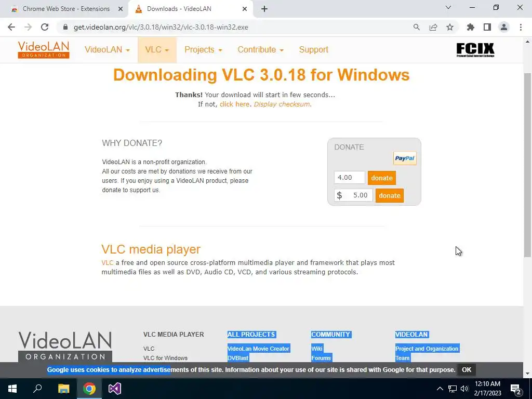This screenshot has width=532, height=399.
Task: Click donate button beside $ 5.00
Action: pos(390,195)
